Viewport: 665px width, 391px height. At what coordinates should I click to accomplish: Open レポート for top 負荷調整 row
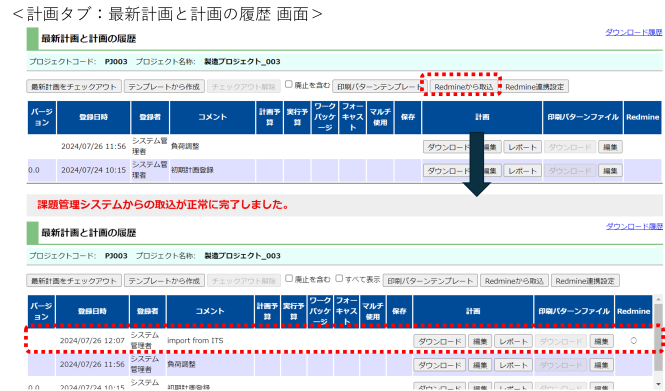tap(522, 147)
